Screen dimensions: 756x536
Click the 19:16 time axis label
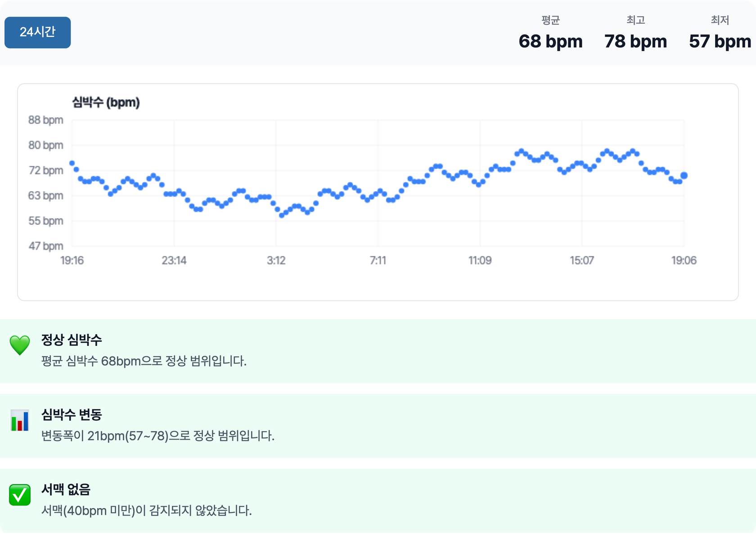point(72,260)
